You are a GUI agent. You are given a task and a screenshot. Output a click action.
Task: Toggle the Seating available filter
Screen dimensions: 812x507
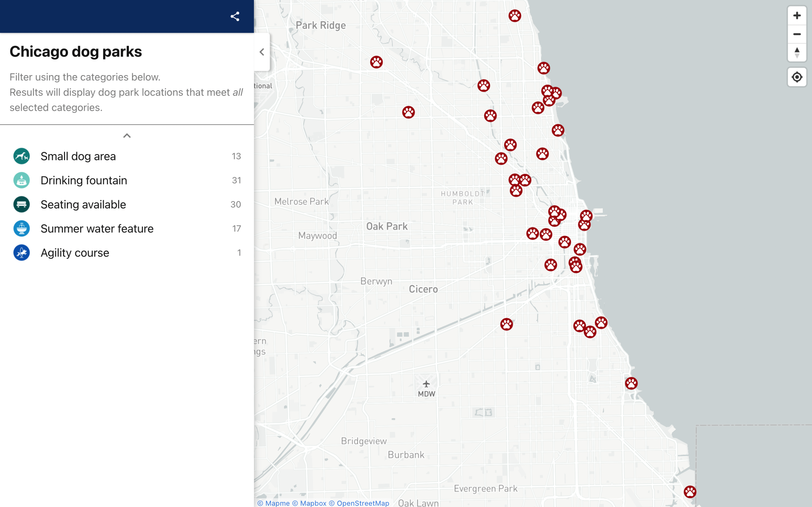coord(83,205)
